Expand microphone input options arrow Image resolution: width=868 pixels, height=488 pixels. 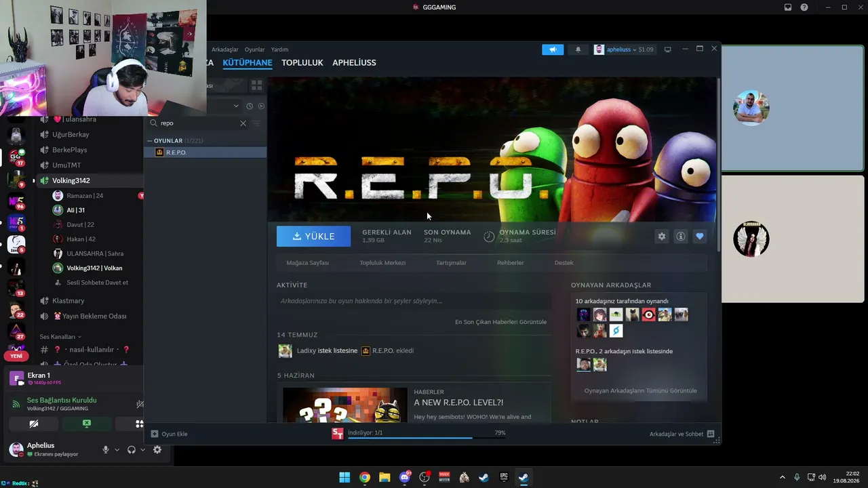117,450
